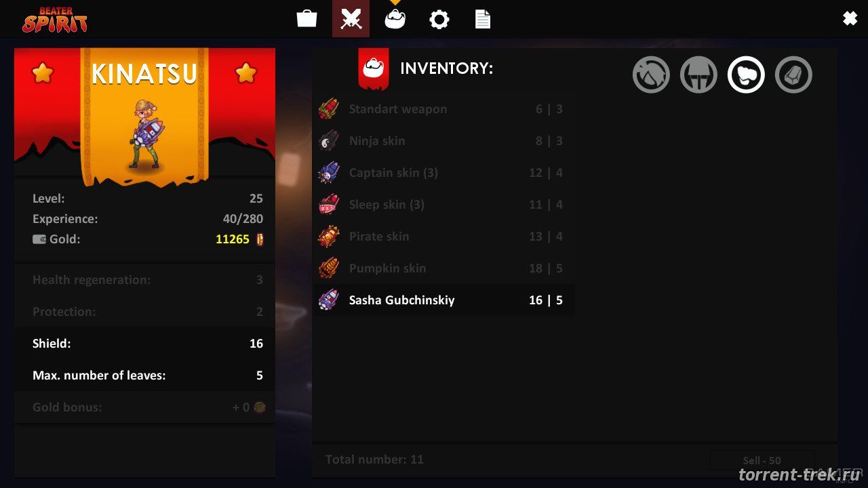Click the Beater Spirit logo
Image resolution: width=868 pixels, height=488 pixels.
click(54, 20)
